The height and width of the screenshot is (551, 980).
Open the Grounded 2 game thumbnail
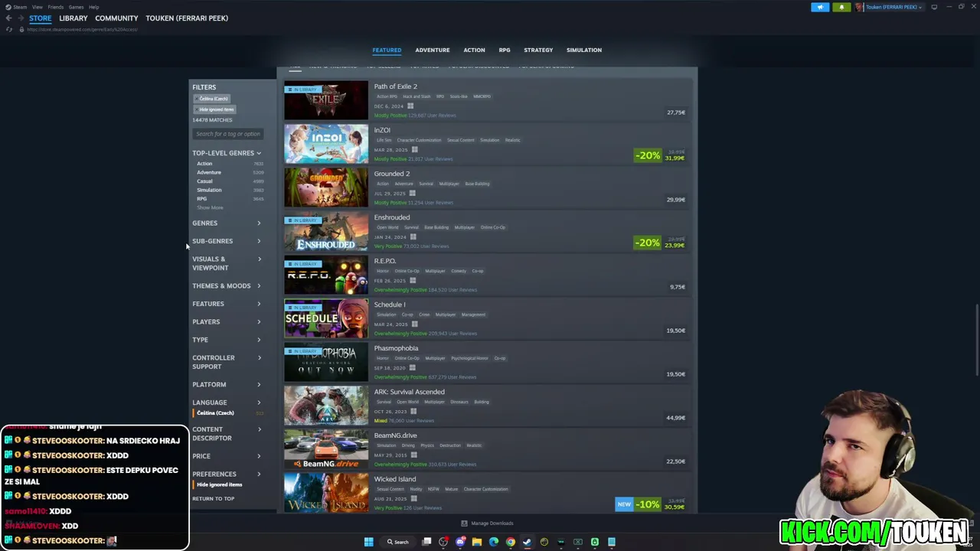326,187
